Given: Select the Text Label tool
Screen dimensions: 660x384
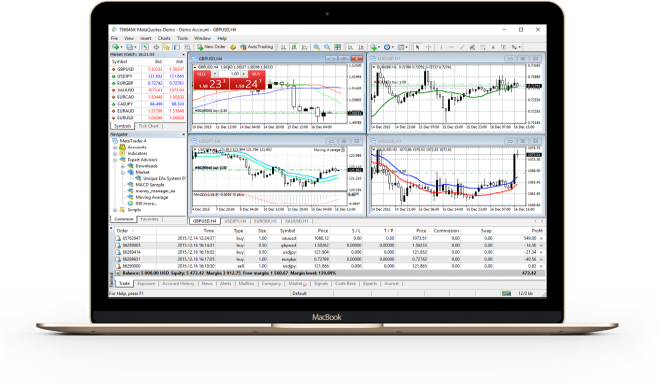Looking at the screenshot, I should click(x=503, y=47).
